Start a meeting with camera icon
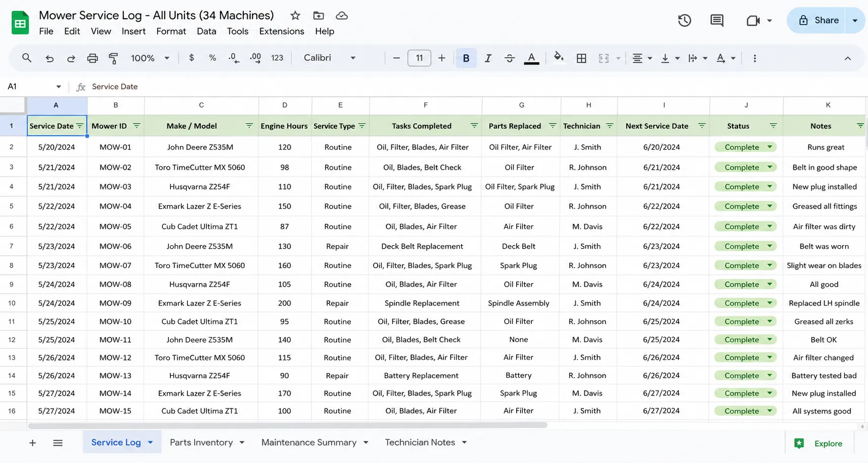The width and height of the screenshot is (868, 463). point(753,20)
